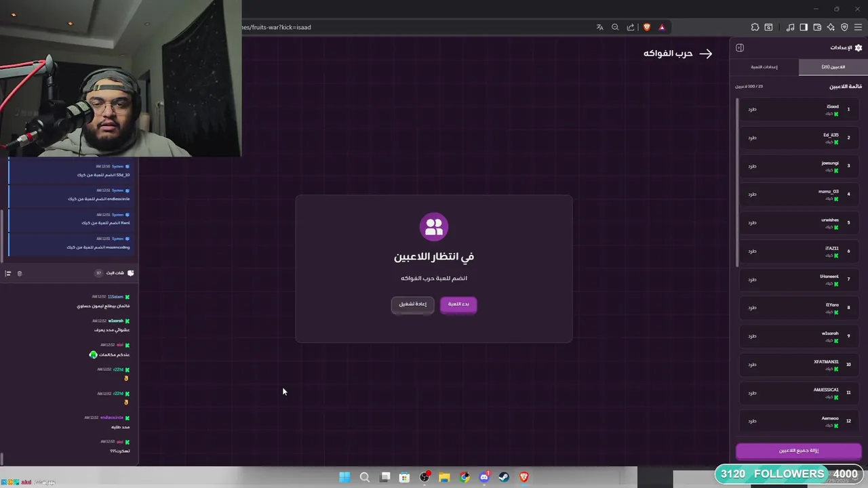Image resolution: width=868 pixels, height=488 pixels.
Task: Open the Windows Start button
Action: (344, 477)
